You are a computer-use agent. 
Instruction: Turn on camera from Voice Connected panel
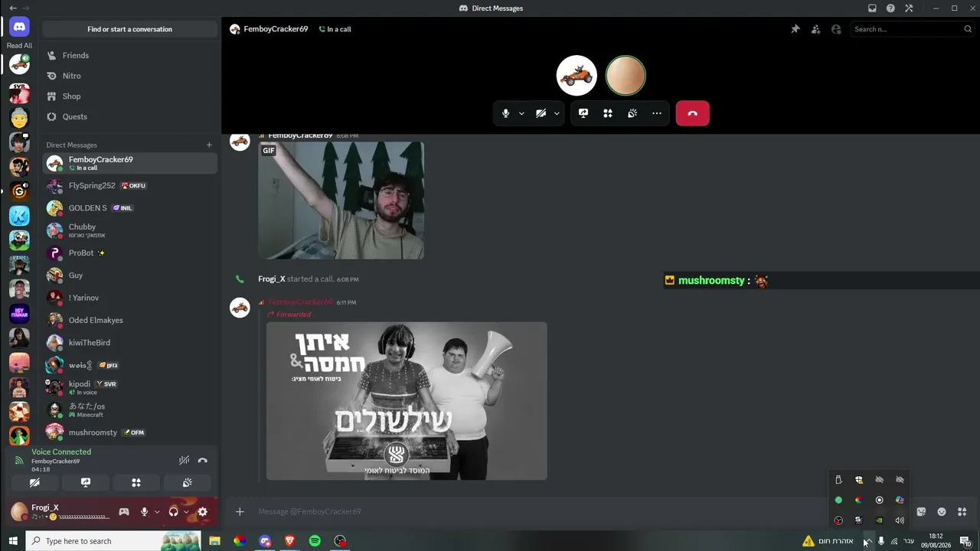34,483
